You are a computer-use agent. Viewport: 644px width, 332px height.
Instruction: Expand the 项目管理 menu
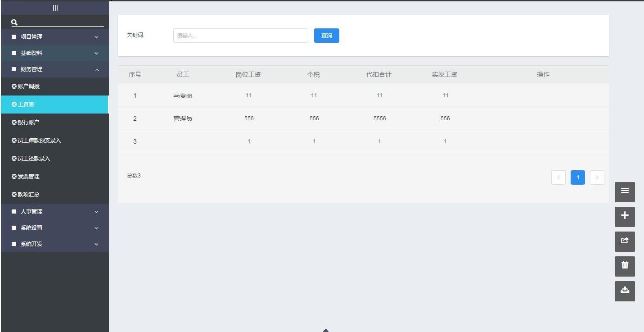[x=54, y=37]
